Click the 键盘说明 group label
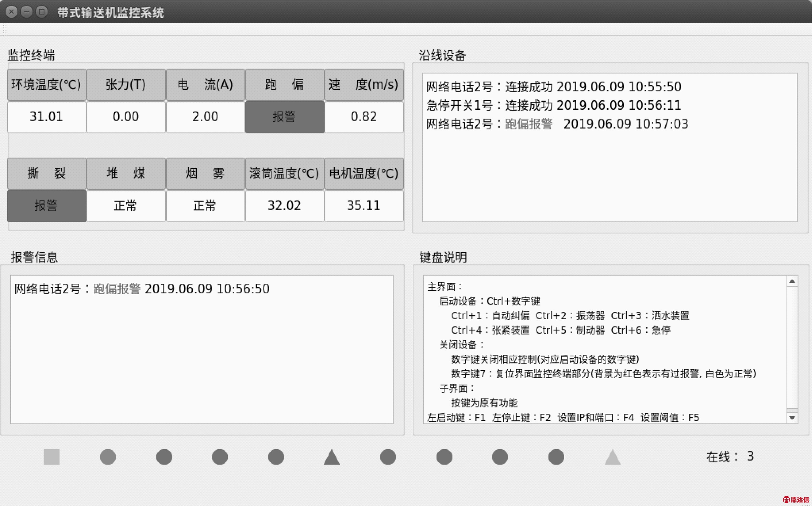The height and width of the screenshot is (506, 812). pyautogui.click(x=443, y=257)
